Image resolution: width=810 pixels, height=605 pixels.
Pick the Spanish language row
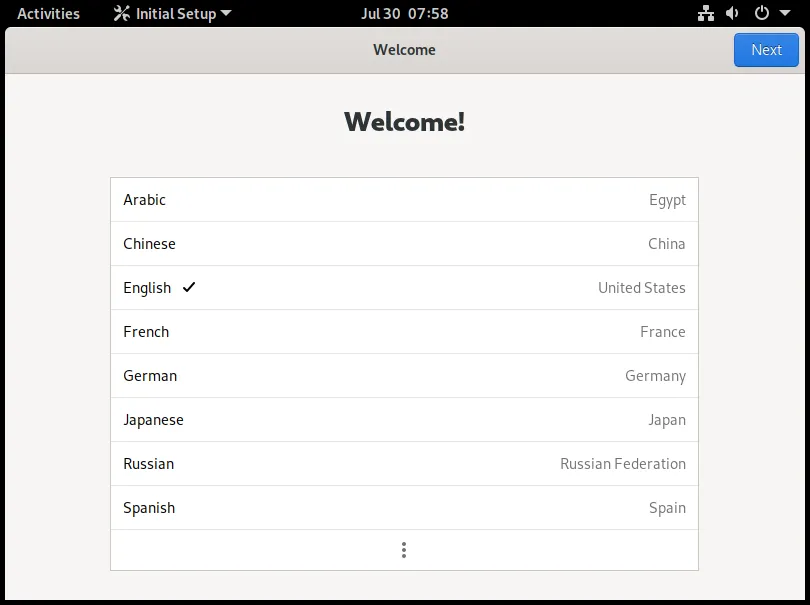(x=404, y=508)
